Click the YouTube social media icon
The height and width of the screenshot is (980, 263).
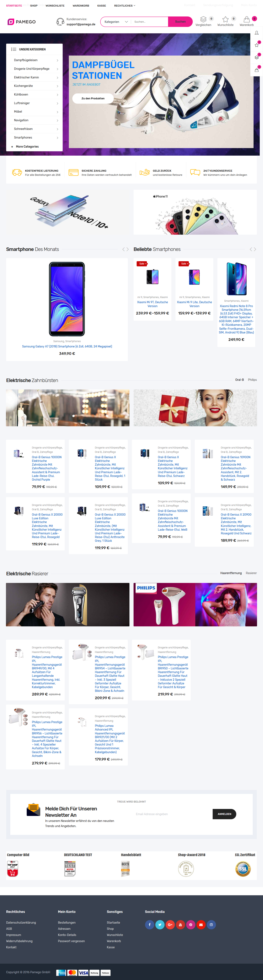180,924
